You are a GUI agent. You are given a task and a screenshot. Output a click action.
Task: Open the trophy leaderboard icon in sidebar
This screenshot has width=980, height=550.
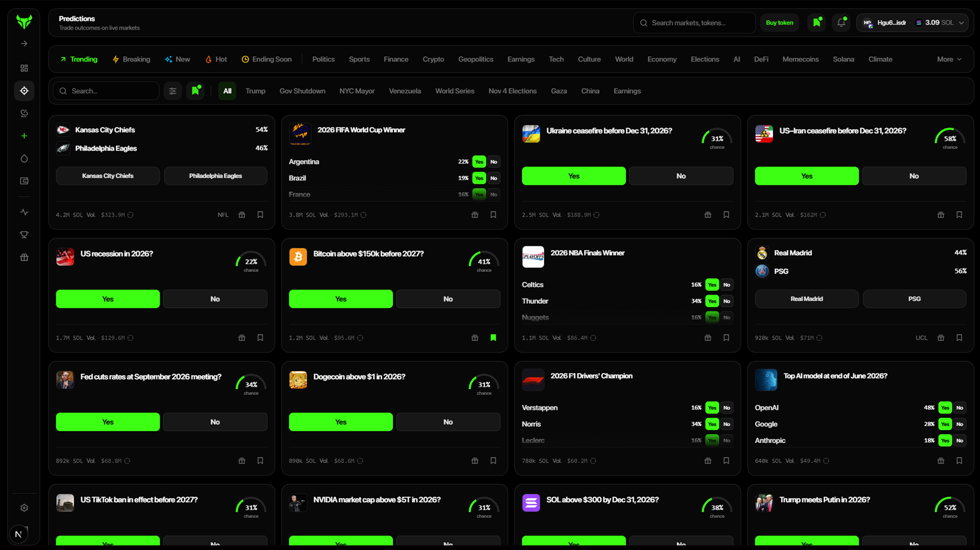click(x=24, y=235)
